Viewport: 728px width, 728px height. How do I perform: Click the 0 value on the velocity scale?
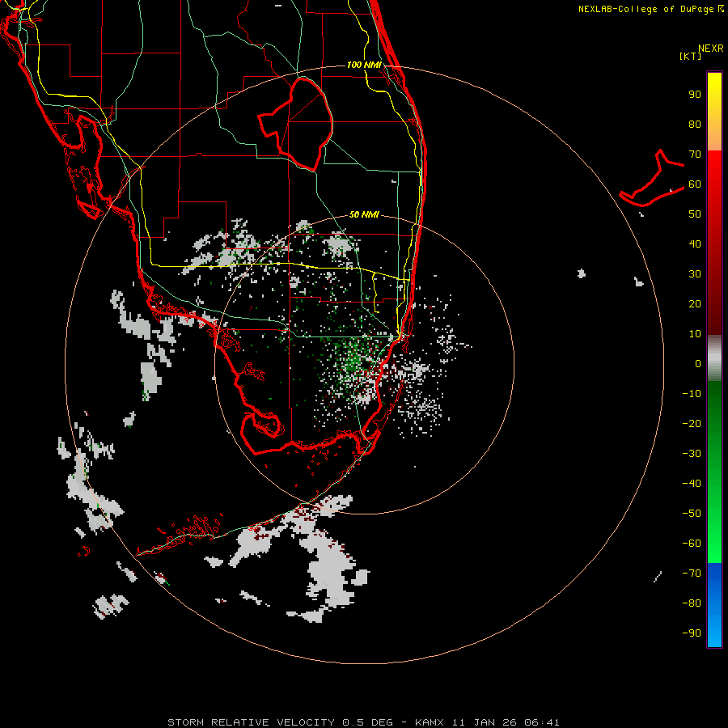click(698, 364)
